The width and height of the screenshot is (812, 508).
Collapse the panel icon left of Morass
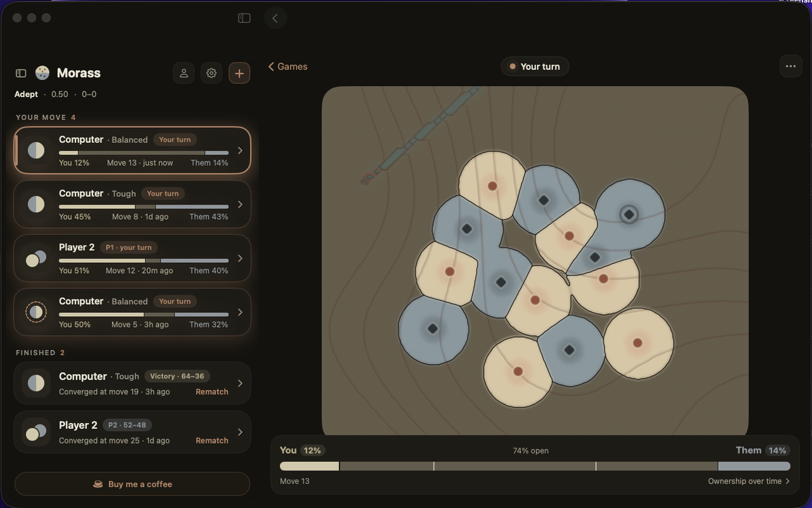click(x=21, y=73)
